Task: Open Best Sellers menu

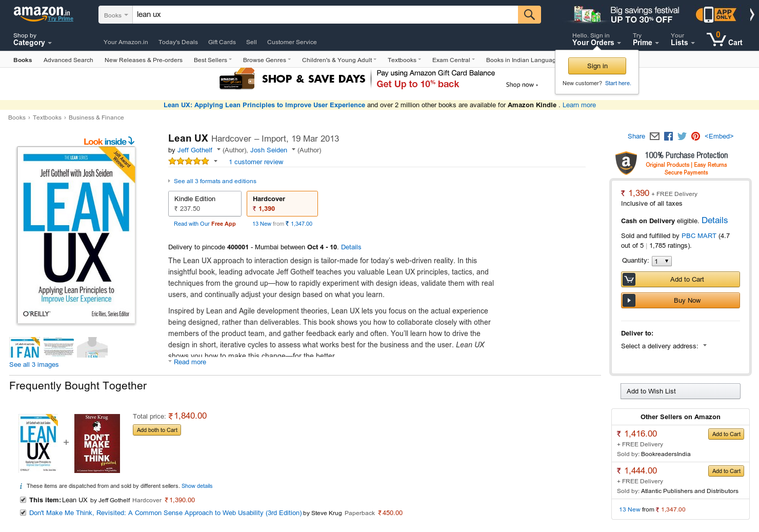Action: (212, 60)
